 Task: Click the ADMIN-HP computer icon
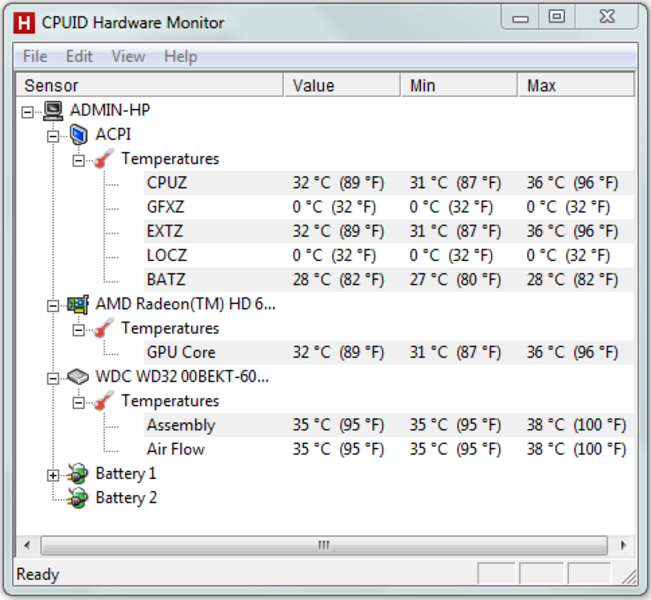pos(53,111)
